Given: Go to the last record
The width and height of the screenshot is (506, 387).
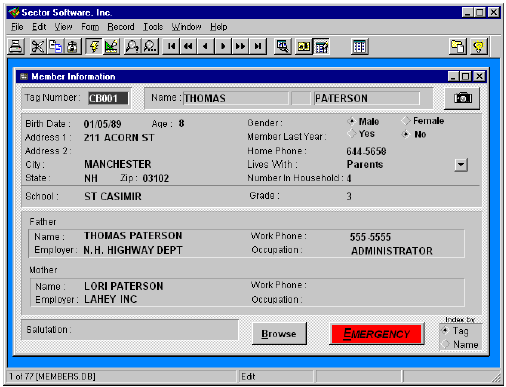Looking at the screenshot, I should (258, 46).
